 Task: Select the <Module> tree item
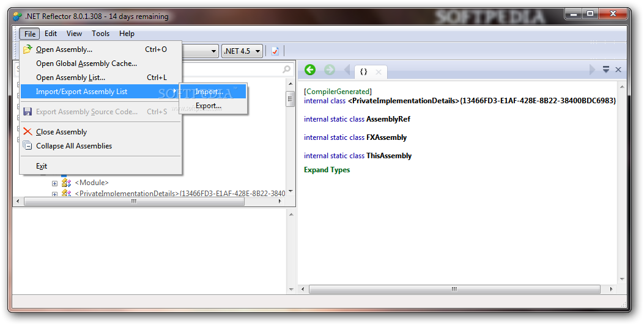[92, 183]
